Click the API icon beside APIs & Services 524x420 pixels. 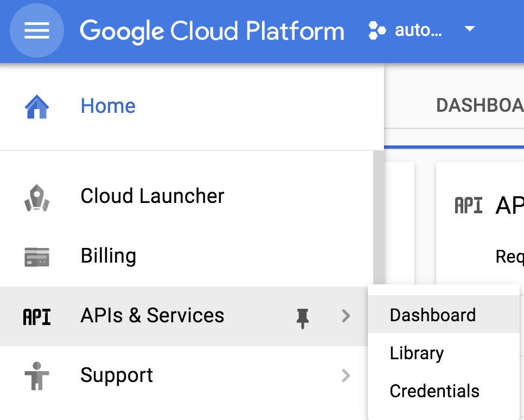37,316
